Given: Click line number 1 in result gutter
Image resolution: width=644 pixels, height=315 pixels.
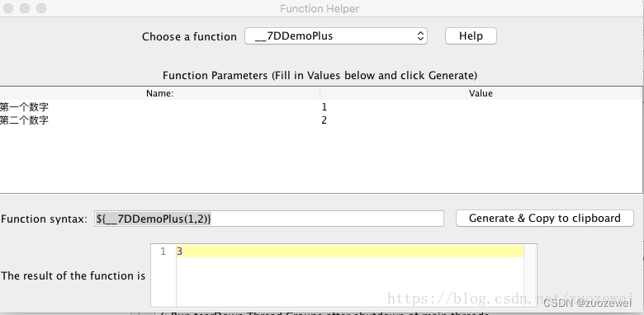Looking at the screenshot, I should pyautogui.click(x=163, y=252).
